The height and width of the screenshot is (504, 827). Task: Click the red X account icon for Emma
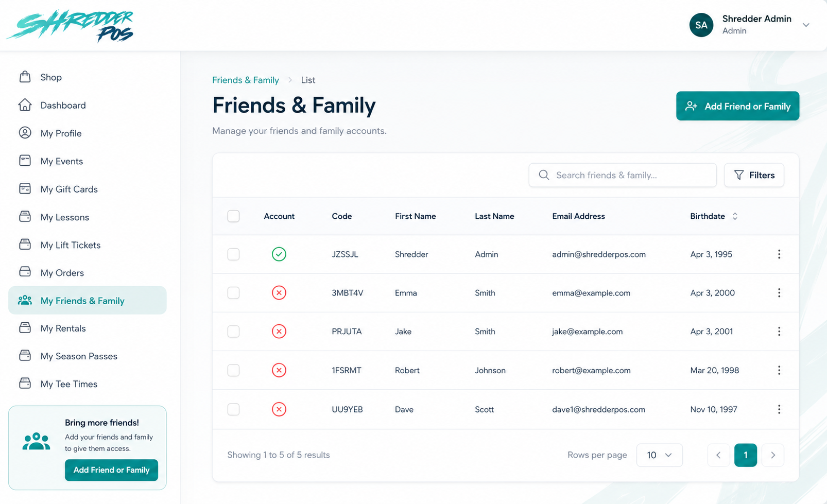pyautogui.click(x=279, y=293)
